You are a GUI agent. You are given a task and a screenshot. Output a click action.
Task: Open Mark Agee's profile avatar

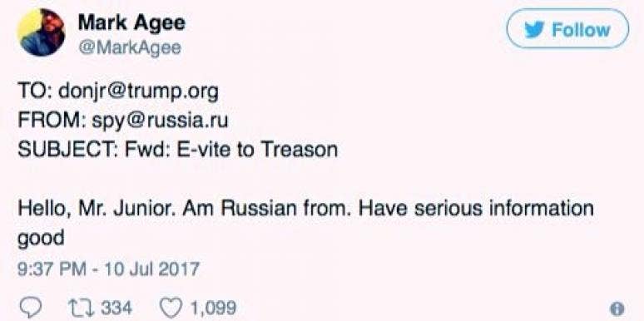pyautogui.click(x=41, y=32)
